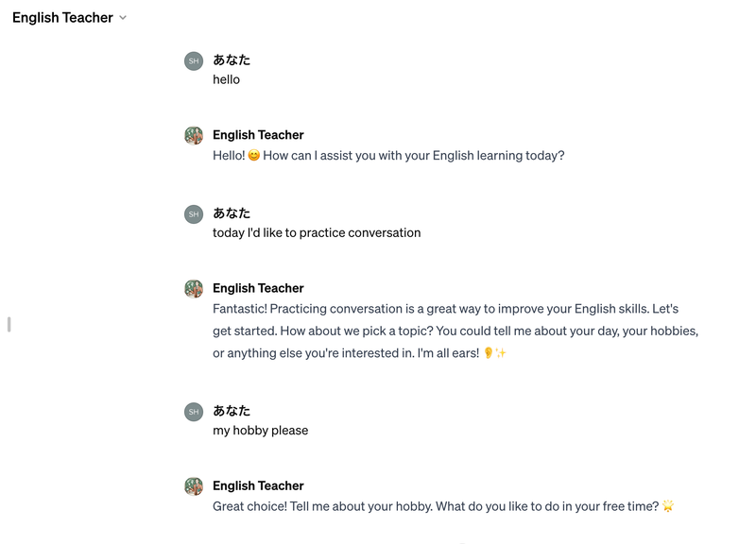This screenshot has height=544, width=756.
Task: Click the ear emoji after "I'm all ears!"
Action: click(489, 353)
